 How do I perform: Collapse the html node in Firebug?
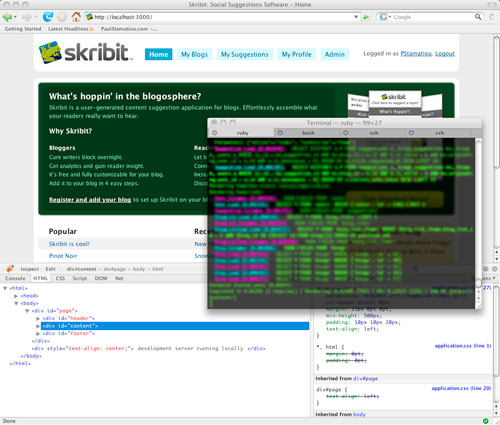5,288
